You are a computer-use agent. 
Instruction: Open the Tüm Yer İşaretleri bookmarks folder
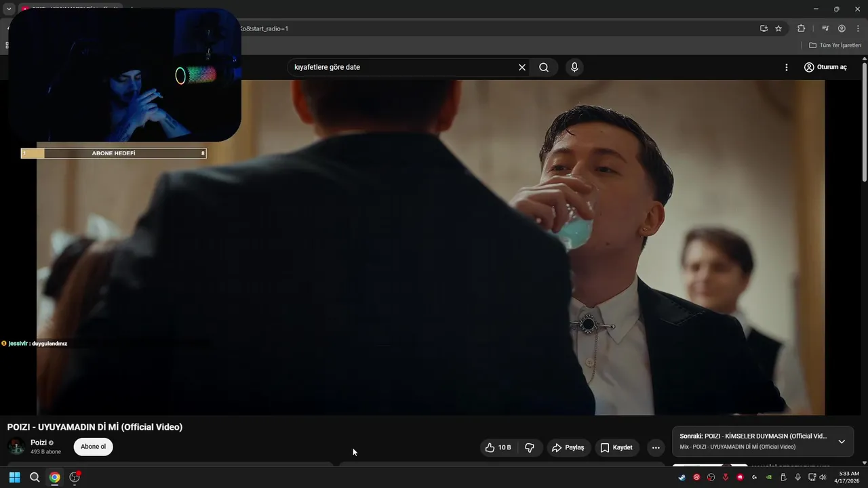pos(835,45)
